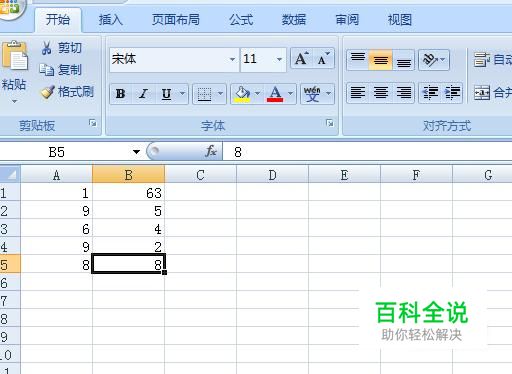Open 数据 tab
The width and height of the screenshot is (512, 374).
(x=294, y=20)
